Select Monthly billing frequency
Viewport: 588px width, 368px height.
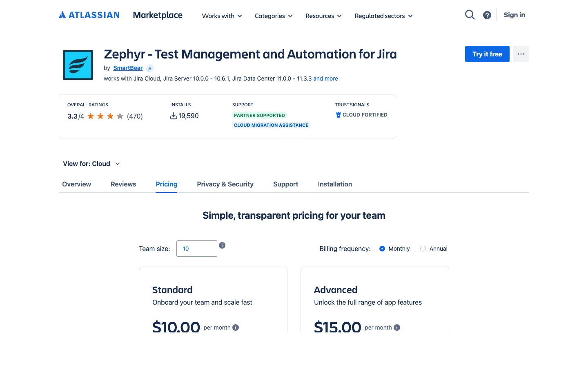pyautogui.click(x=382, y=249)
